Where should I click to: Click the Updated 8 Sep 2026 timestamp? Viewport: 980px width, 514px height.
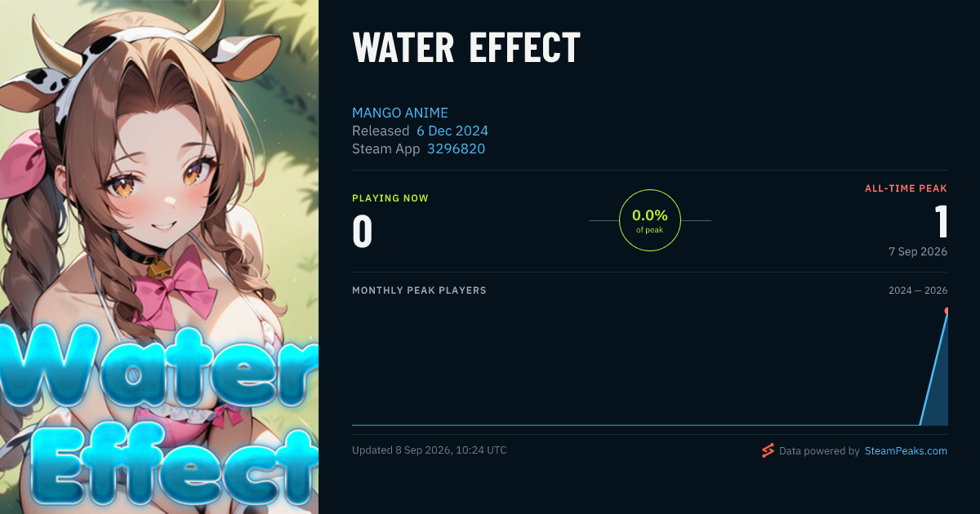pos(430,450)
